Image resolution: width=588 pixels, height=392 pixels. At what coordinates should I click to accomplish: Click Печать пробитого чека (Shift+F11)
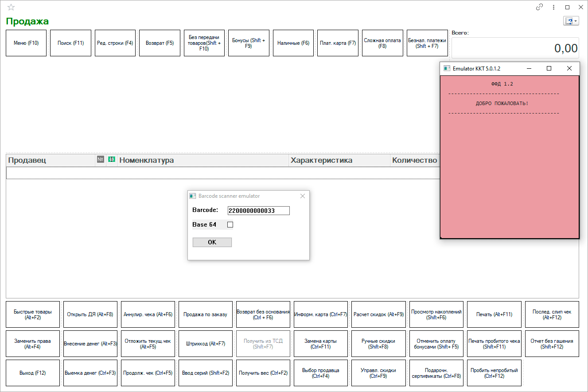coord(494,344)
